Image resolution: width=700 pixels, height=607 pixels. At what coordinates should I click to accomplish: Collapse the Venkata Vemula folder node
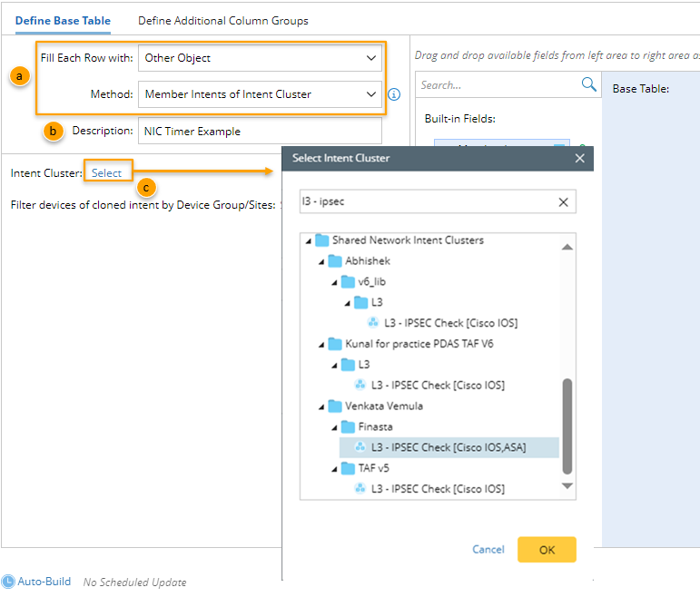click(321, 406)
